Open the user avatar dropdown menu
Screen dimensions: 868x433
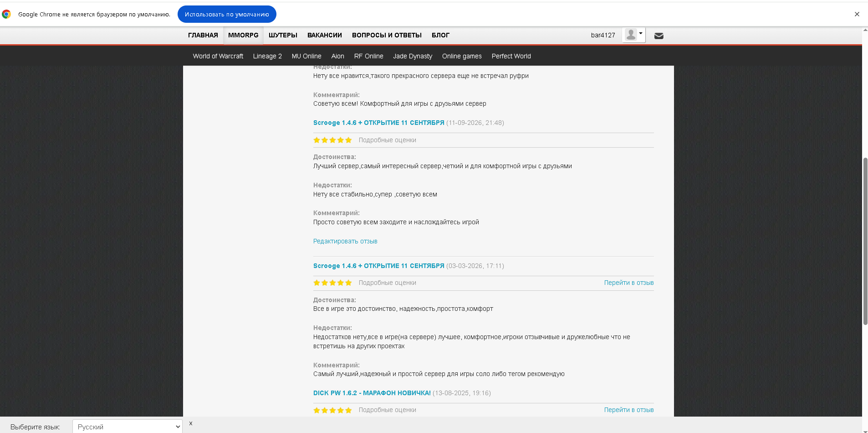(x=634, y=35)
